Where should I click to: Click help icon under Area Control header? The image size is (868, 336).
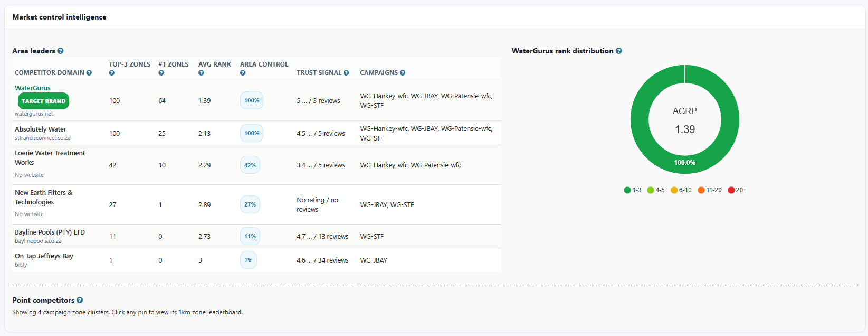pos(243,73)
